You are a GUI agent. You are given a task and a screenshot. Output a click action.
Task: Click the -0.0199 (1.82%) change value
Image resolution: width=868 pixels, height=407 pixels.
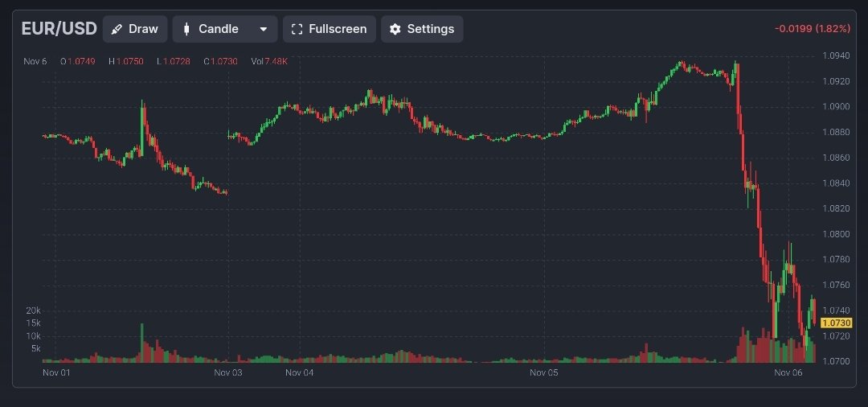[x=813, y=29]
